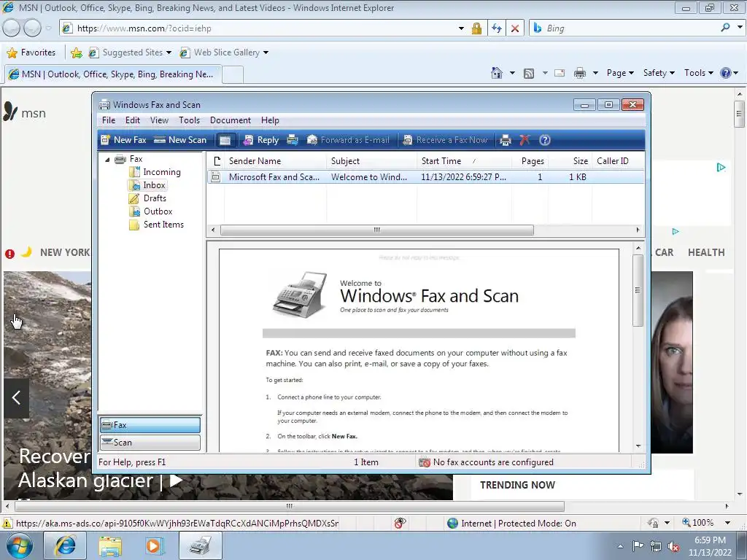This screenshot has height=560, width=747.
Task: Click the IE Home icon
Action: (x=496, y=73)
